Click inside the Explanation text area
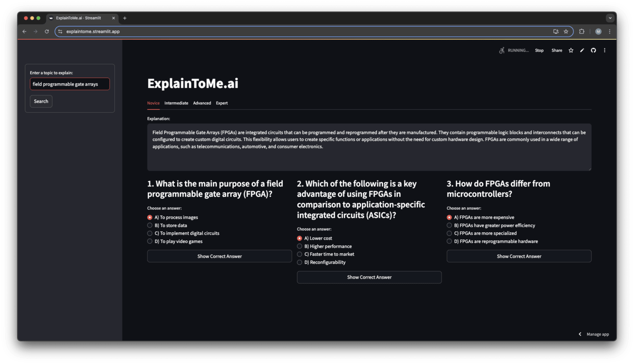The height and width of the screenshot is (364, 634). pos(369,147)
